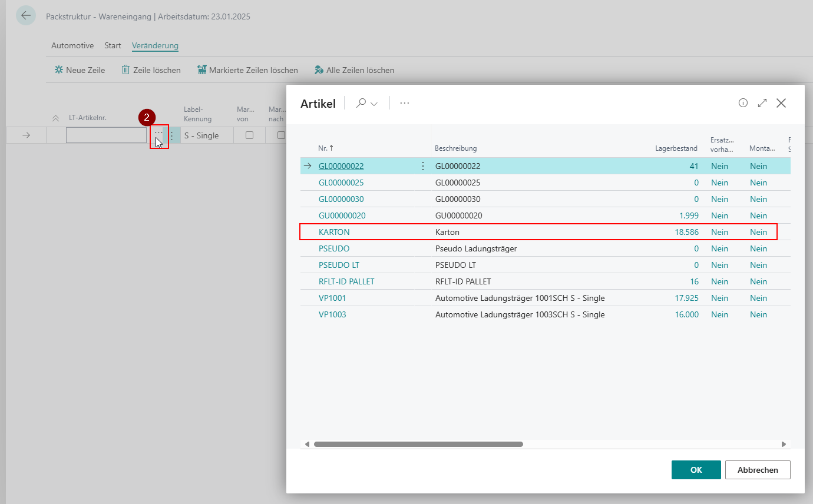This screenshot has height=504, width=813.
Task: Collapse columns with double chevron icon
Action: pyautogui.click(x=56, y=118)
